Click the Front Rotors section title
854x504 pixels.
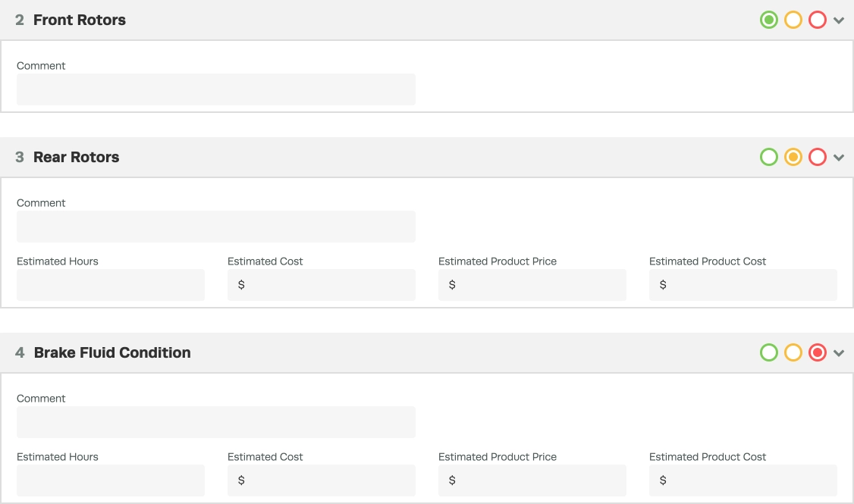coord(80,20)
